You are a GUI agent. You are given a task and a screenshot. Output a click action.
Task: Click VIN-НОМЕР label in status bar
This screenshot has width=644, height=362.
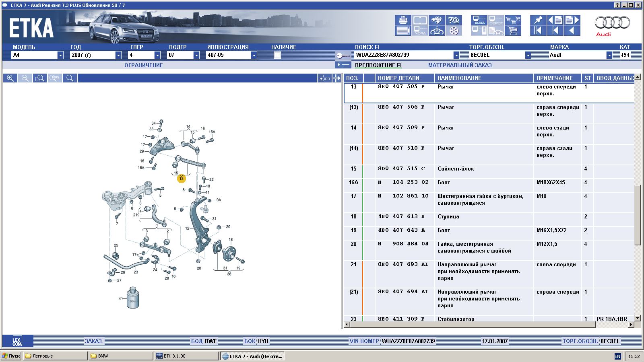(x=364, y=341)
